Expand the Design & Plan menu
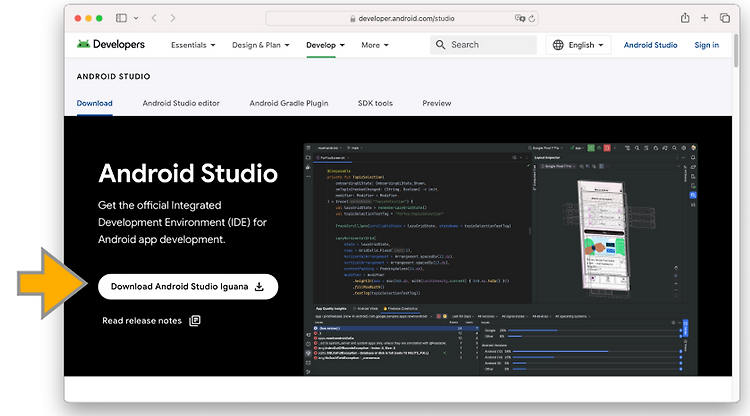The height and width of the screenshot is (416, 750). coord(261,45)
